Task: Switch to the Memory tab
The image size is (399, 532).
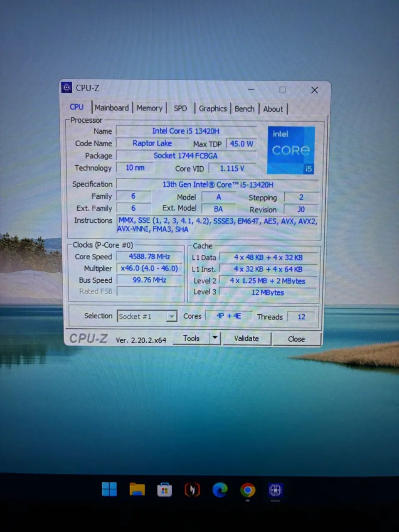Action: pos(149,108)
